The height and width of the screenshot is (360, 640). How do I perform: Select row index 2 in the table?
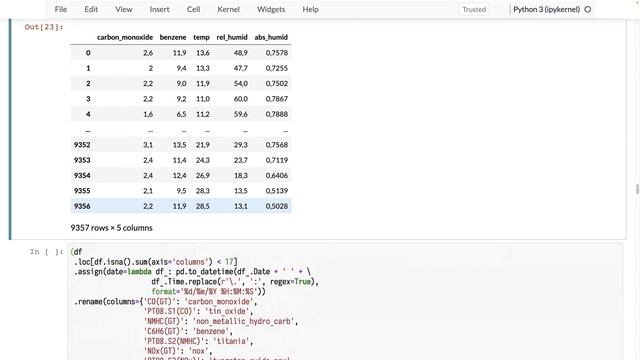pos(88,83)
